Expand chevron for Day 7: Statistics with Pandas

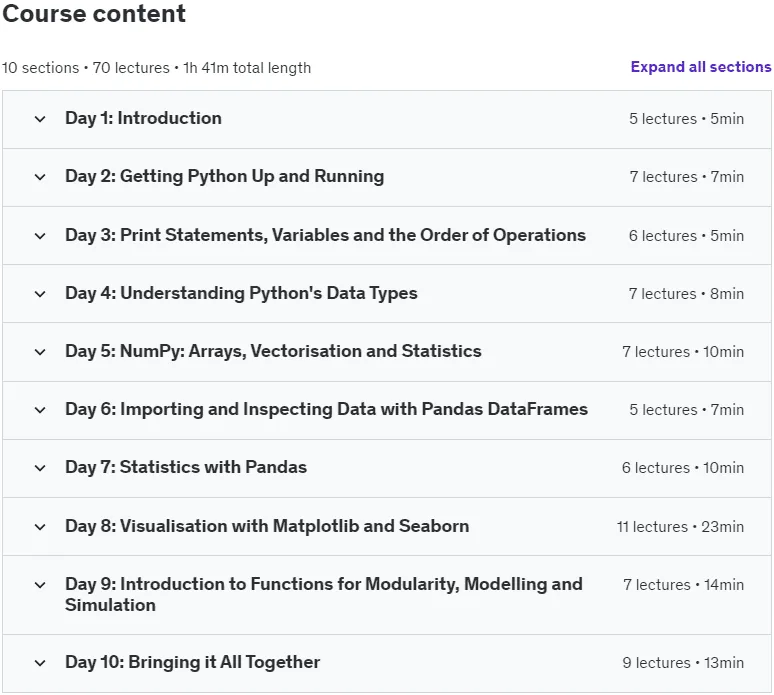coord(40,468)
